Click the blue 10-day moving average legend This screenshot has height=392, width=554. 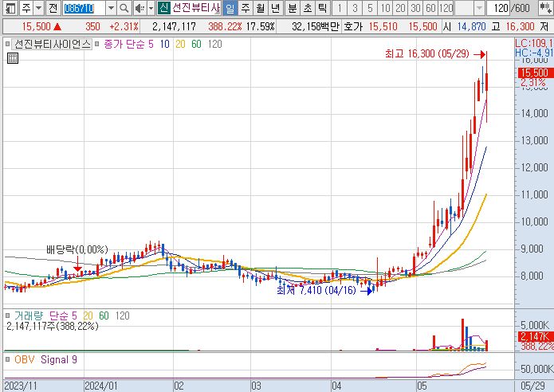(165, 44)
